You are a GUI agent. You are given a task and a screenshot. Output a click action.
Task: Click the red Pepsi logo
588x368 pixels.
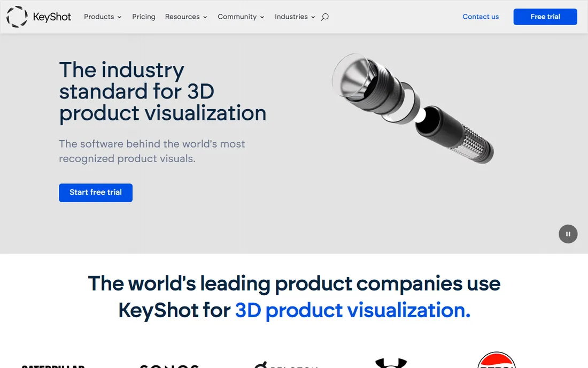497,360
